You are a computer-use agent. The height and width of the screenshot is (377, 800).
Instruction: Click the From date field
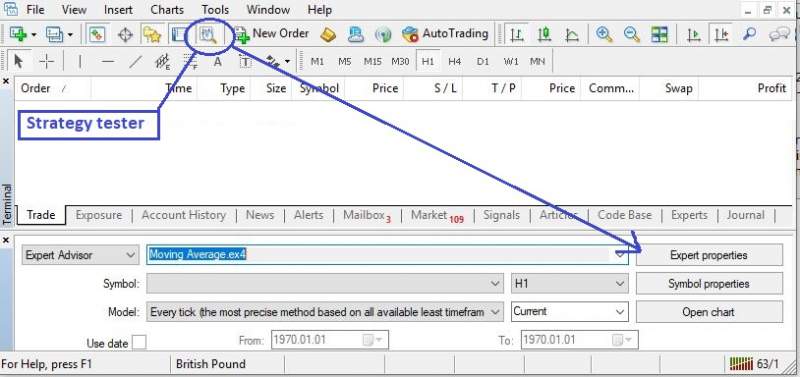(330, 340)
